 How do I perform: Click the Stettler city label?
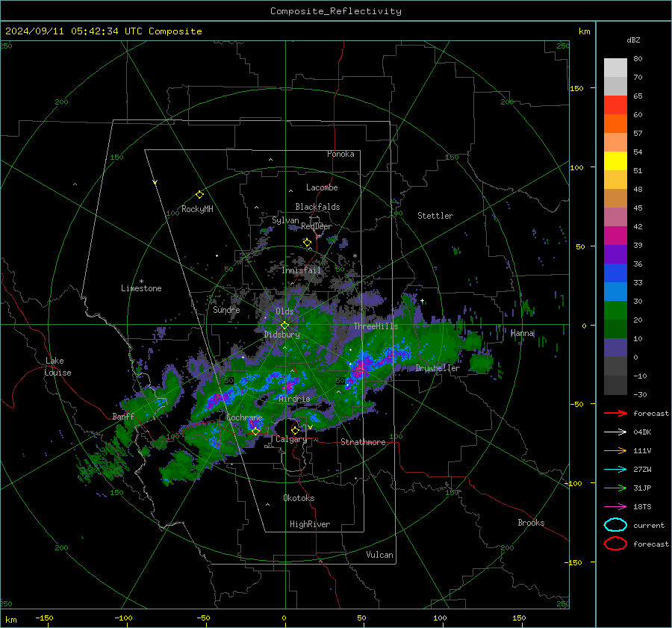click(435, 216)
